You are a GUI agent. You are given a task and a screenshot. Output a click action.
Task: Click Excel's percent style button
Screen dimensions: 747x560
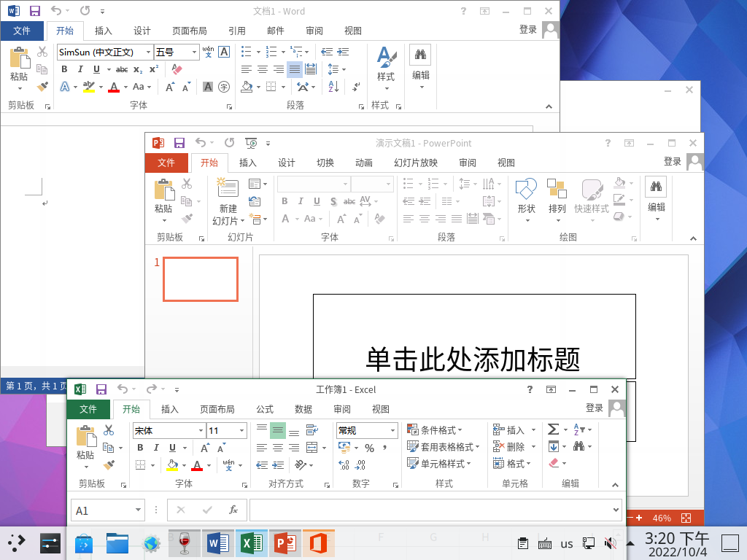[369, 448]
